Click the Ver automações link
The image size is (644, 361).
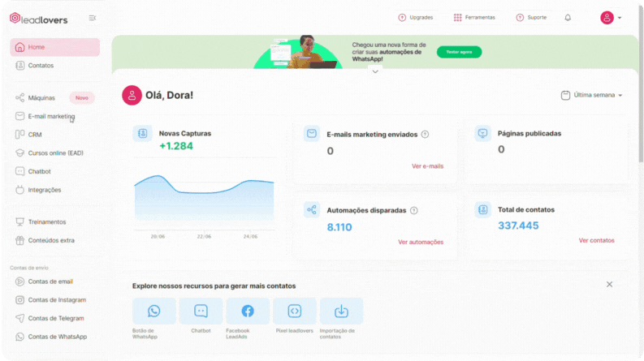tap(421, 242)
